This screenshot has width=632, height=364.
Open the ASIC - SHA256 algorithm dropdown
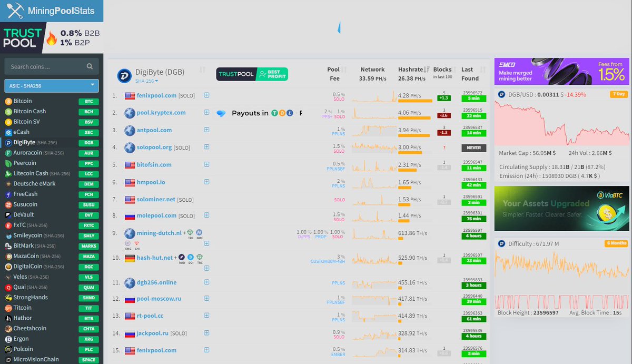pos(52,85)
